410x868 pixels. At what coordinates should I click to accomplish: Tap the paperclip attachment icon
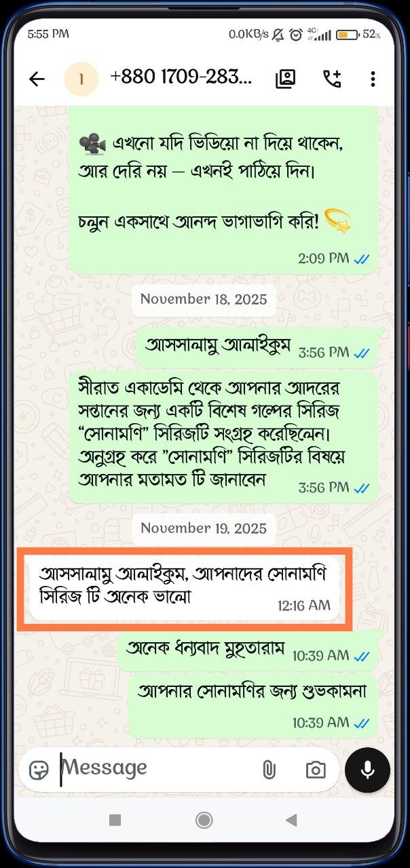coord(269,770)
